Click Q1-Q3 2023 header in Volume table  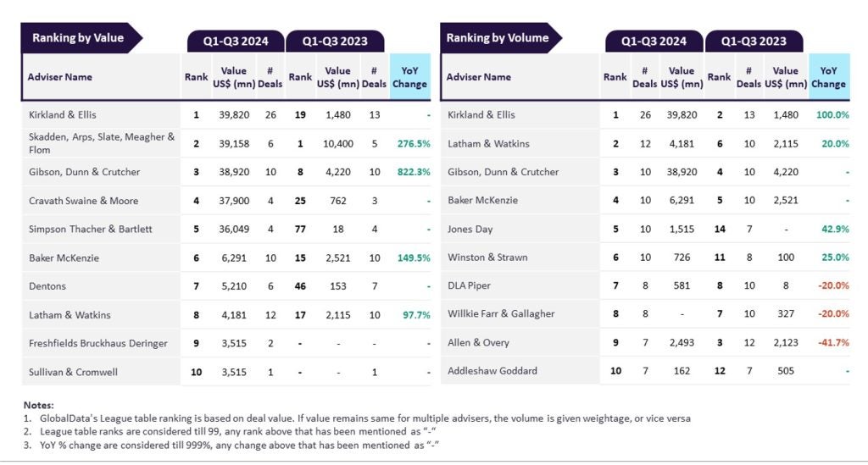[x=753, y=41]
